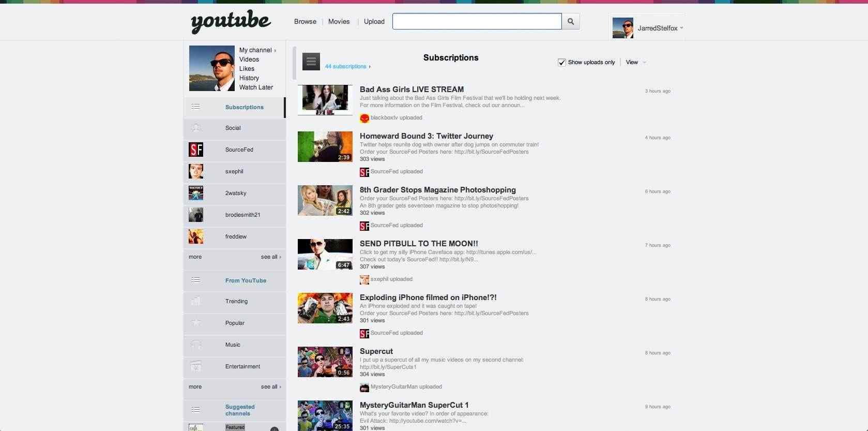Click the sxephil channel avatar in sidebar
This screenshot has height=431, width=868.
pyautogui.click(x=196, y=171)
